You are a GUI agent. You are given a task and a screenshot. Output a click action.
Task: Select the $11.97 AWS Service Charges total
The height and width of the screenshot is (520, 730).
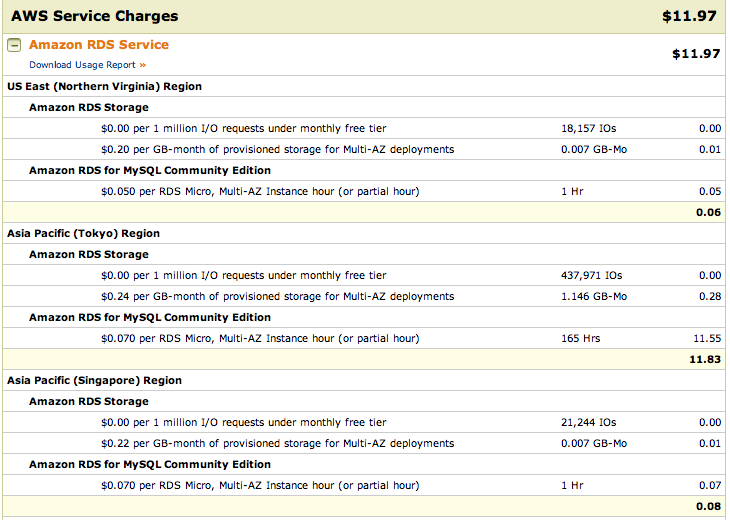pyautogui.click(x=689, y=16)
